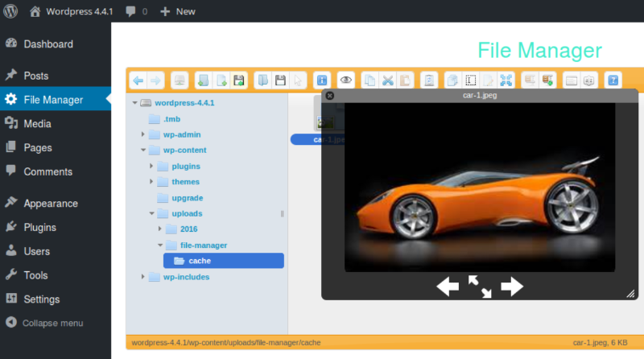Expand the wp-admin folder in the tree
This screenshot has width=644, height=359.
click(143, 134)
